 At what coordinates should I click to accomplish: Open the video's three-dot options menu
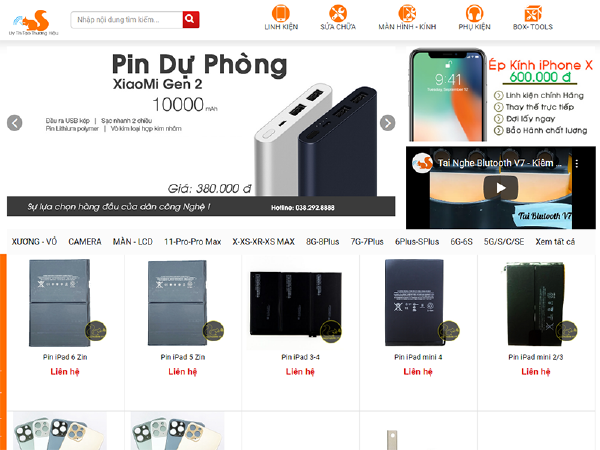coord(577,163)
